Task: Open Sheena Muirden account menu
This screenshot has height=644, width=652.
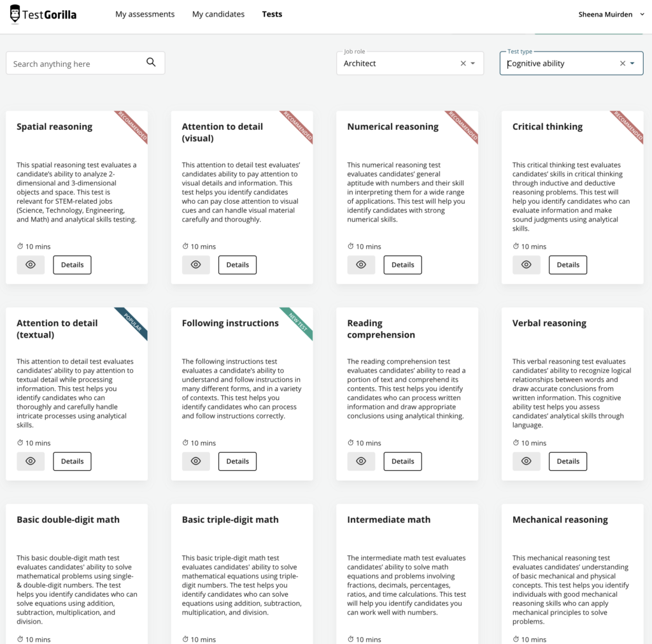Action: [611, 14]
